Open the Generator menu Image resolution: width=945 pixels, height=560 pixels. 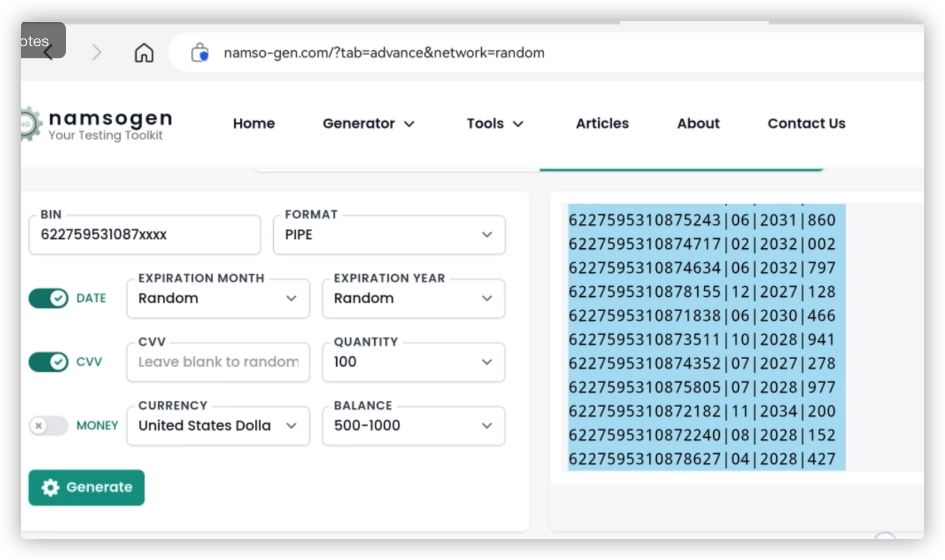coord(369,124)
